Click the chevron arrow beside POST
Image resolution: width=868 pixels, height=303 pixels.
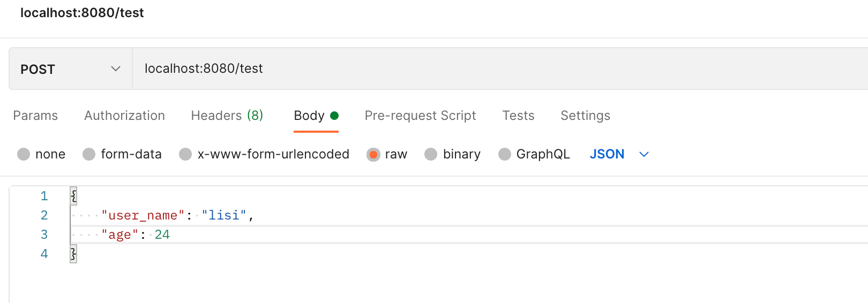coord(116,69)
